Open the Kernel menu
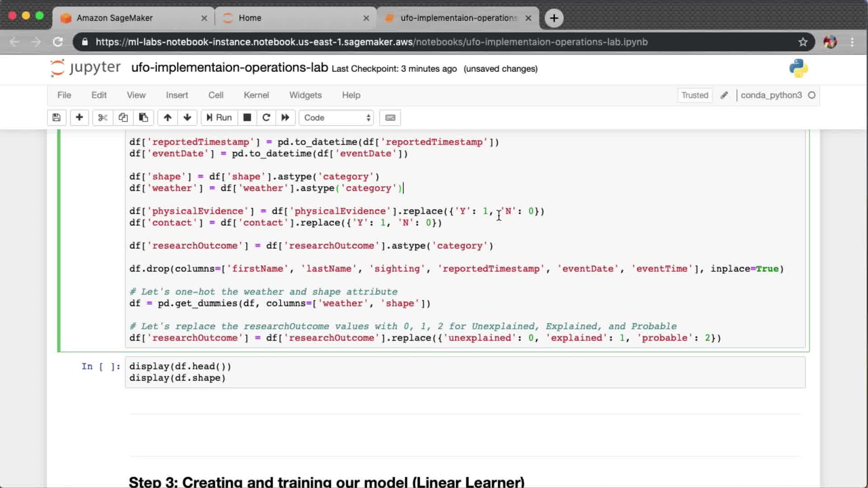The height and width of the screenshot is (488, 868). tap(256, 95)
